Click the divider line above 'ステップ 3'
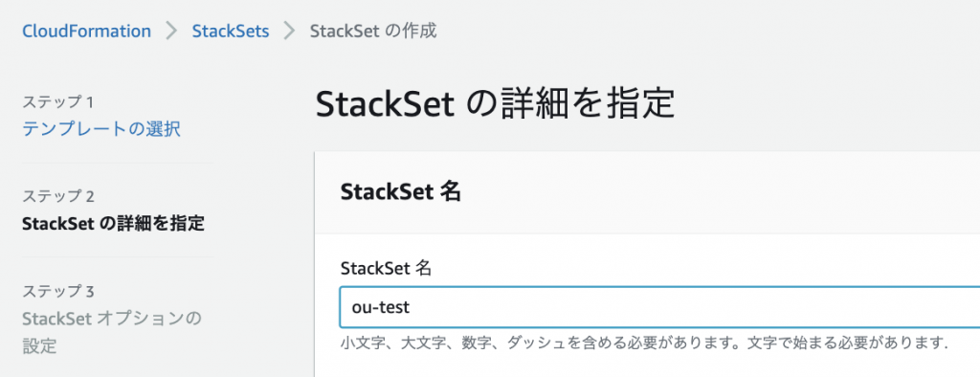This screenshot has height=377, width=980. pos(118,257)
